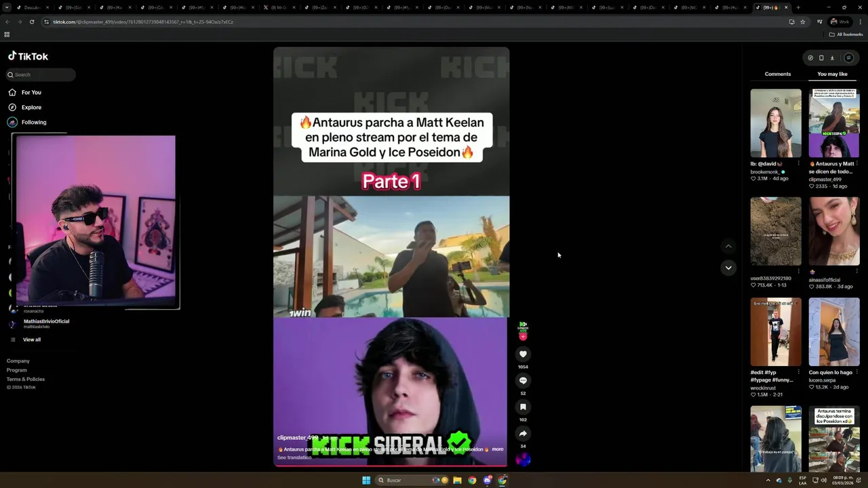Image resolution: width=868 pixels, height=488 pixels.
Task: Expand the Company footer section
Action: coord(18,361)
